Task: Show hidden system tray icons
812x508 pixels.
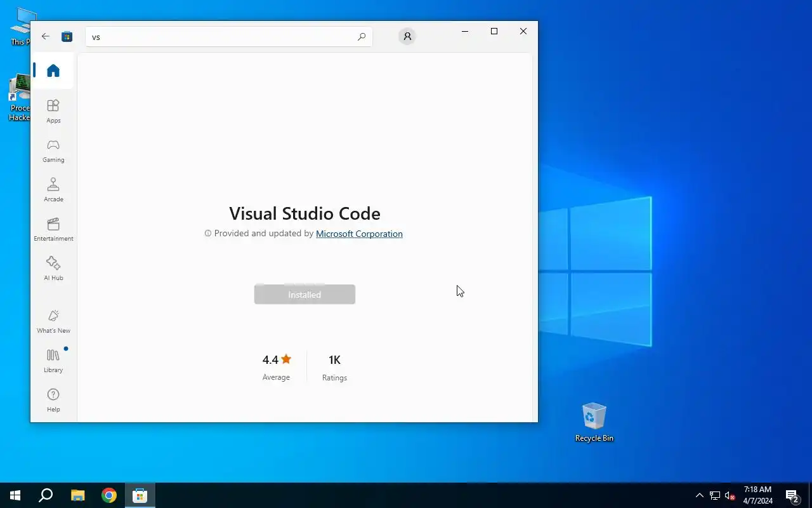Action: 699,495
